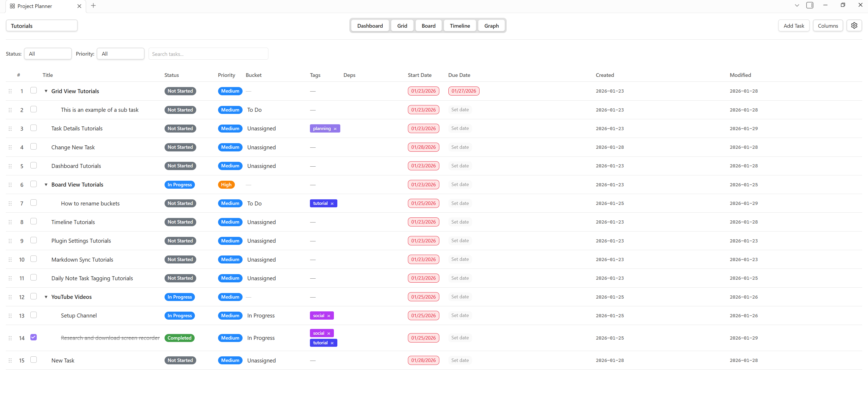This screenshot has width=868, height=400.
Task: Click the Add Task button
Action: (x=793, y=26)
